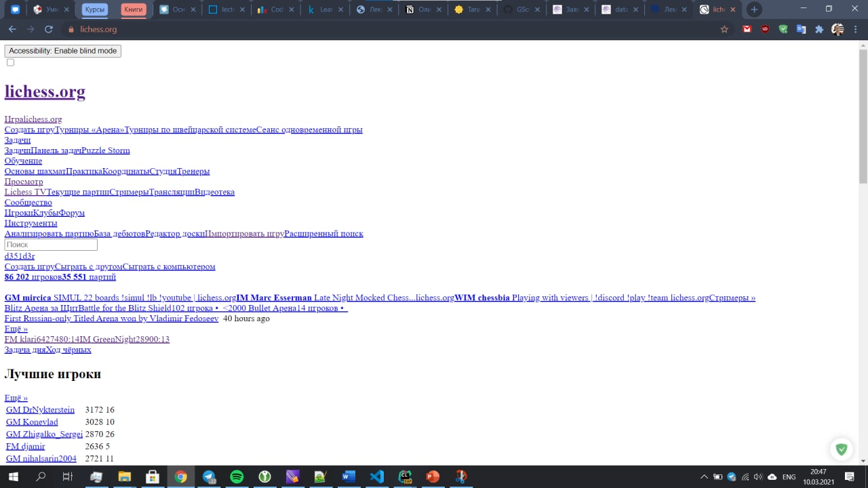Open the Форум link
868x488 pixels.
72,213
